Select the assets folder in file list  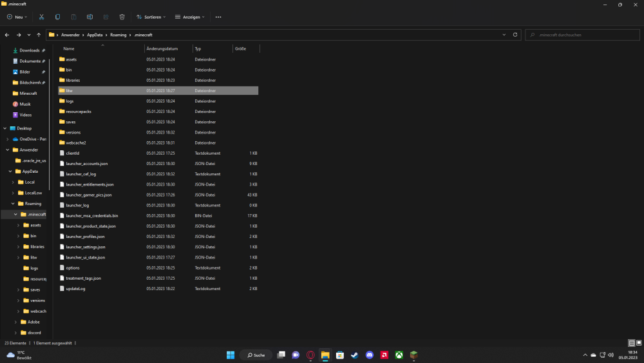click(158, 59)
